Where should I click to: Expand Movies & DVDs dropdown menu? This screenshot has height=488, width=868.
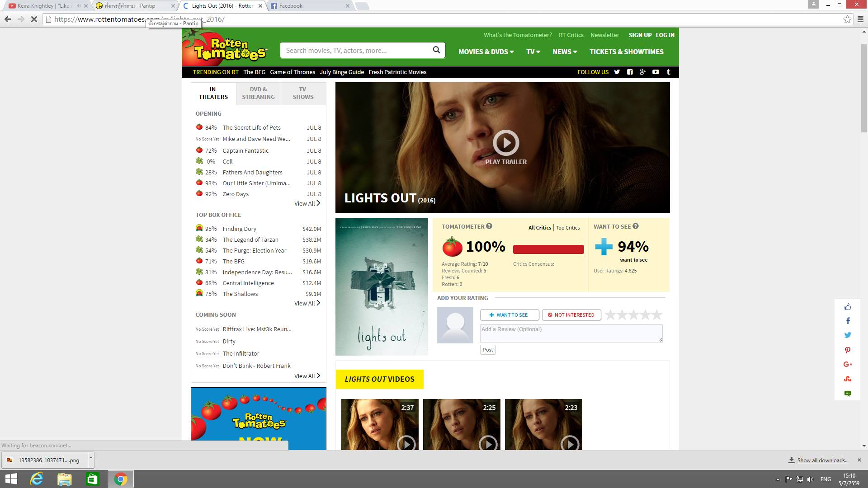[486, 52]
